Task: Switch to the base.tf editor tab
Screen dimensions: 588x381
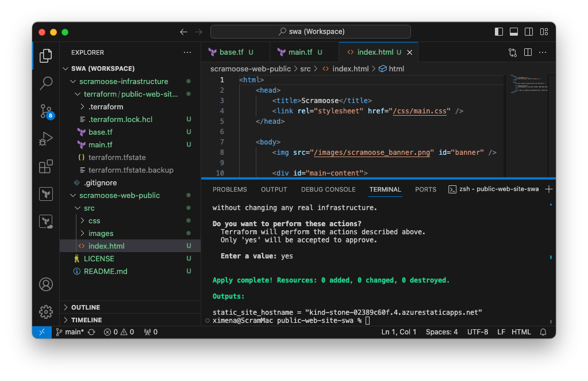Action: pos(235,52)
